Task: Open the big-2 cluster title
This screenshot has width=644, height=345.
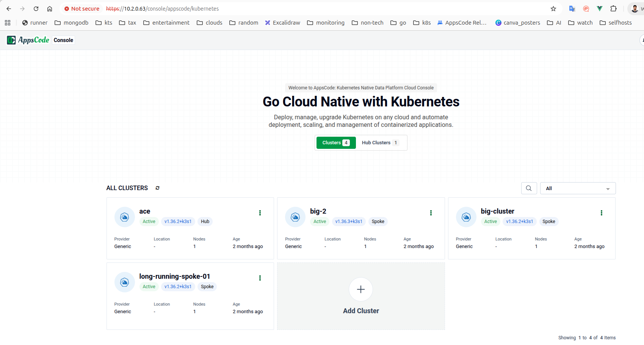Action: (318, 211)
